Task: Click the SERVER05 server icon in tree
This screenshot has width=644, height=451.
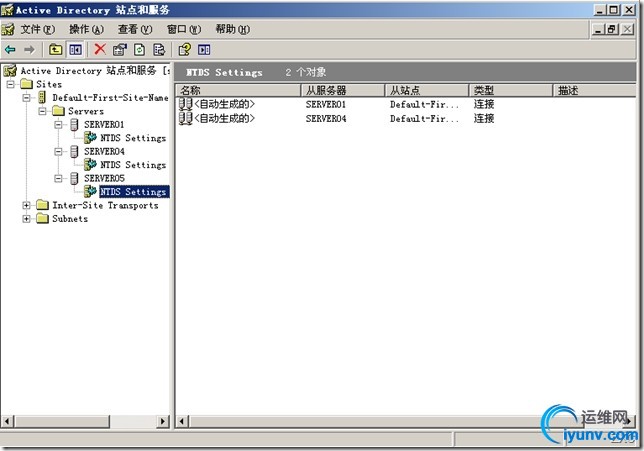Action: pyautogui.click(x=74, y=178)
